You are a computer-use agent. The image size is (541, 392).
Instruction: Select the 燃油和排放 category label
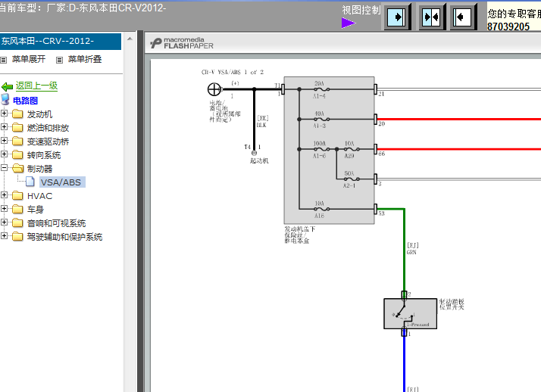(x=48, y=128)
